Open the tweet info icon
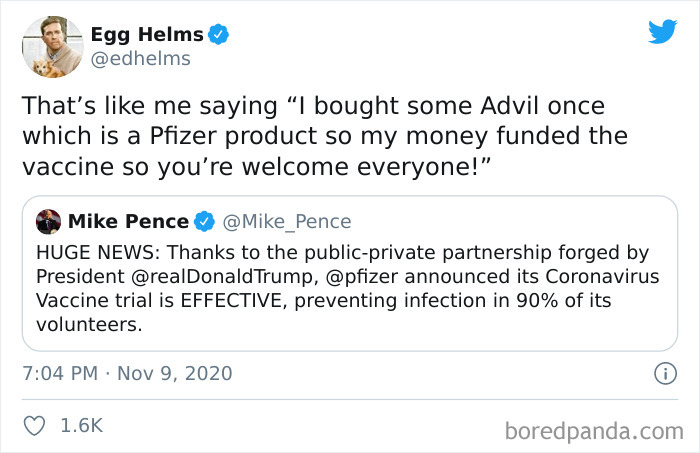Viewport: 700px width, 453px height. point(660,374)
